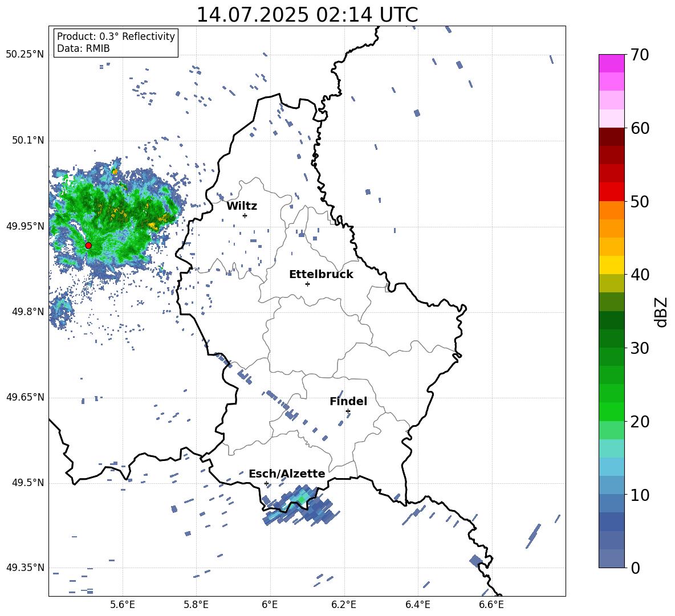Click the longitude label 6.4°E
Image resolution: width=675 pixels, height=616 pixels.
417,605
